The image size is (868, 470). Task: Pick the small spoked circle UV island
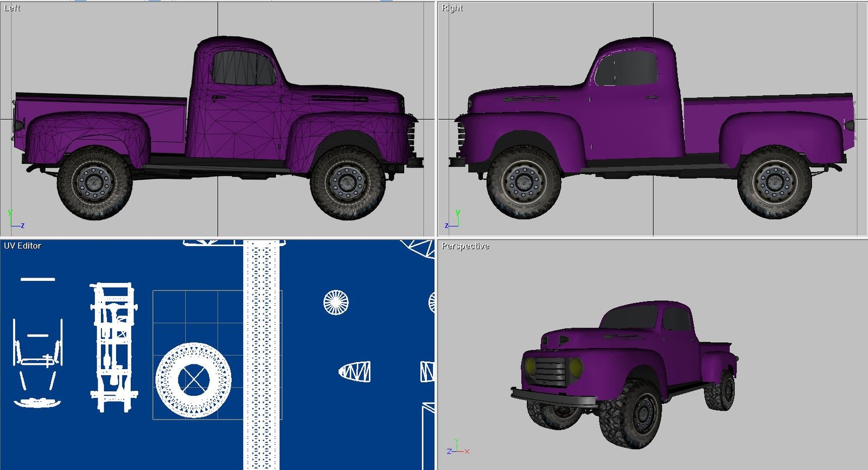pyautogui.click(x=336, y=302)
